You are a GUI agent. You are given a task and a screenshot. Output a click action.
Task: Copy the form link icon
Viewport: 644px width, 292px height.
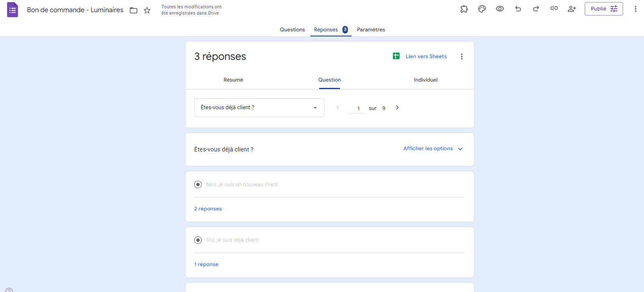tap(554, 8)
